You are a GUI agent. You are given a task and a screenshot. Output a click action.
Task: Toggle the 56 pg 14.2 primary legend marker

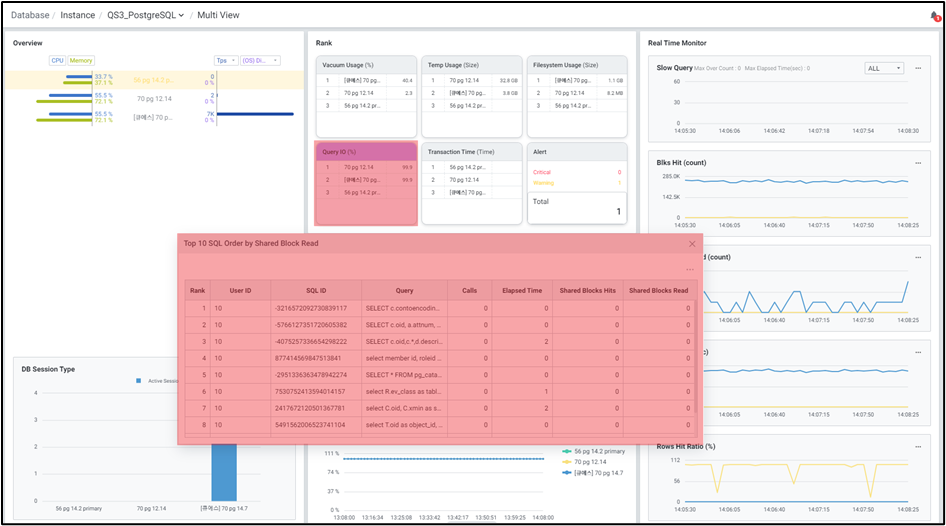click(567, 451)
